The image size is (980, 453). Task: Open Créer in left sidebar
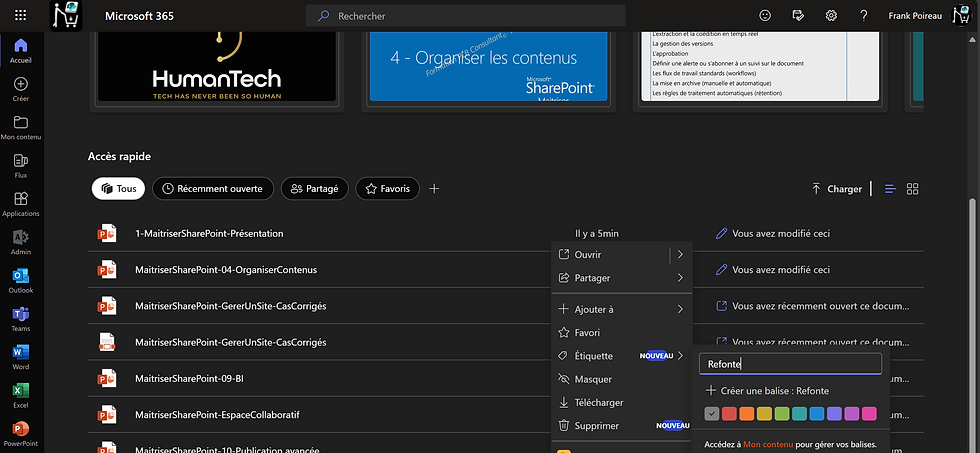point(21,89)
